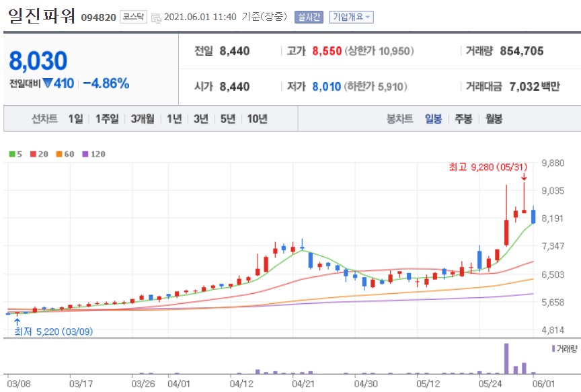Click the 05/24 date axis label
581x392 pixels.
(x=490, y=384)
